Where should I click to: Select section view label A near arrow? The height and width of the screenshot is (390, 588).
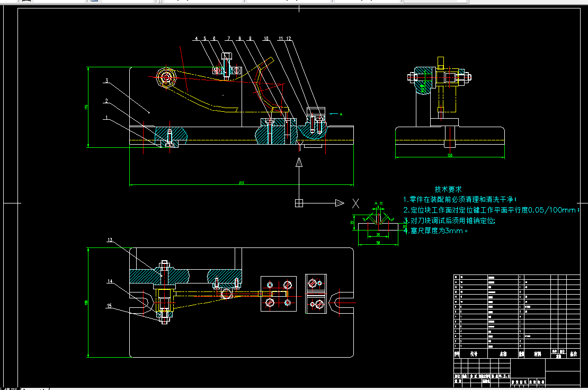point(341,114)
